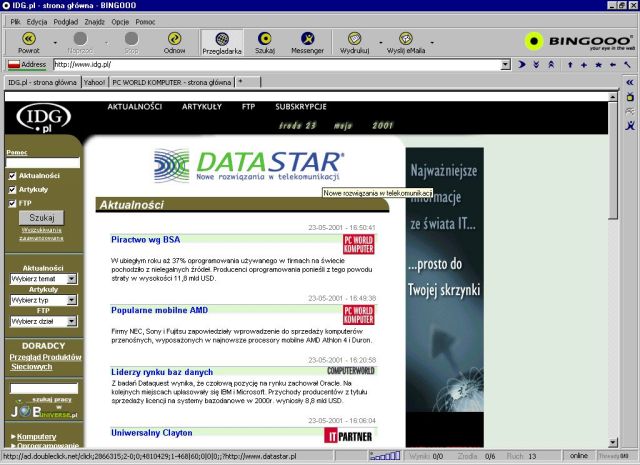This screenshot has width=640, height=465.
Task: Open Przegląd Produktów Sieciowych link
Action: (45, 362)
